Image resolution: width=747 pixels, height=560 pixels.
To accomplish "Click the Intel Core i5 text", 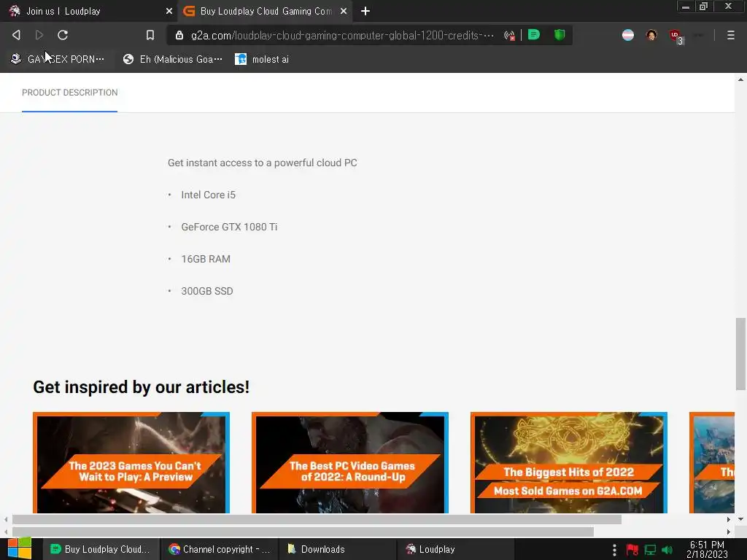I will tap(208, 195).
